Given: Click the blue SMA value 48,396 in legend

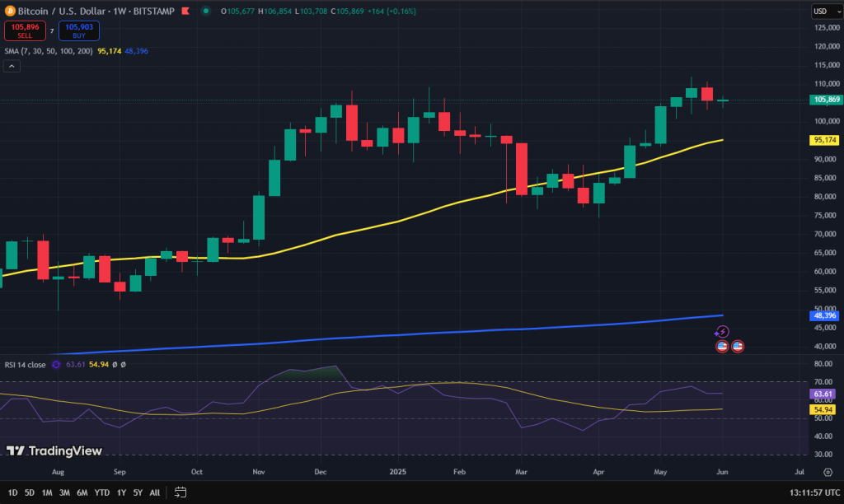Looking at the screenshot, I should point(136,51).
